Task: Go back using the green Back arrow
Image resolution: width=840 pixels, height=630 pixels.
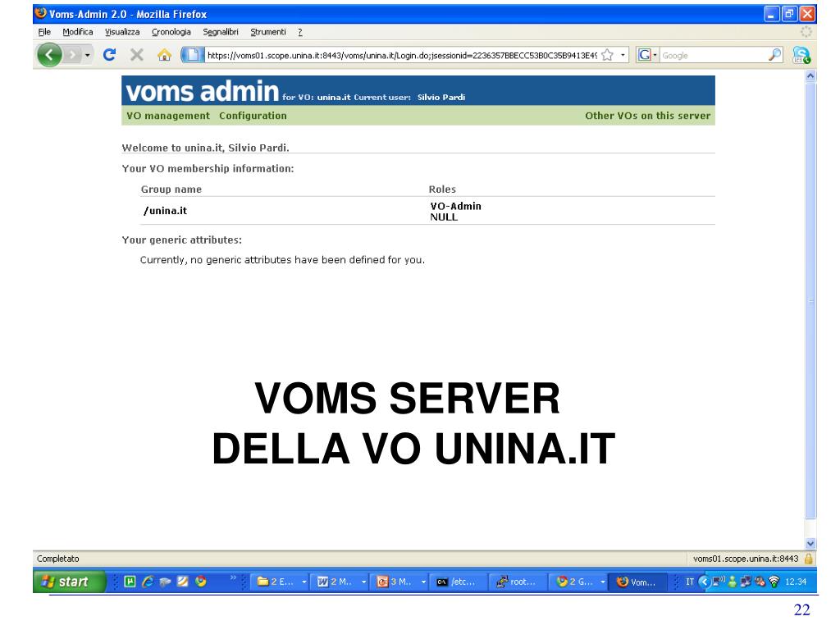Action: (49, 55)
